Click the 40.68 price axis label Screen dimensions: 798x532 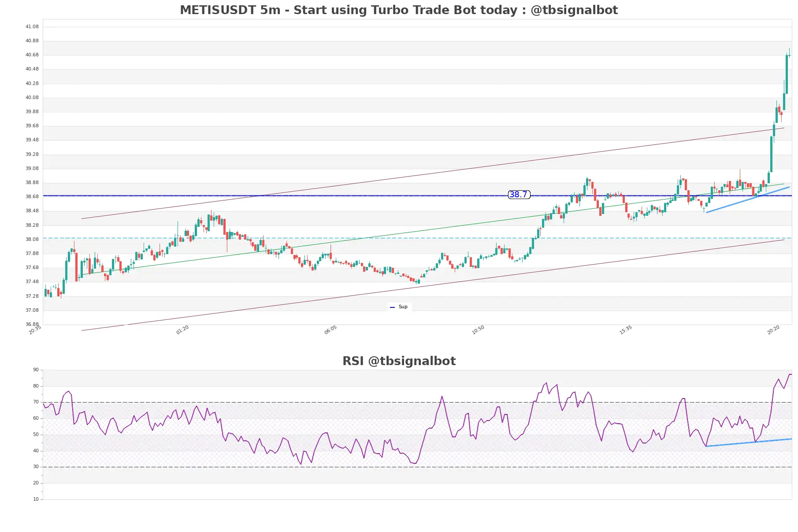[32, 55]
